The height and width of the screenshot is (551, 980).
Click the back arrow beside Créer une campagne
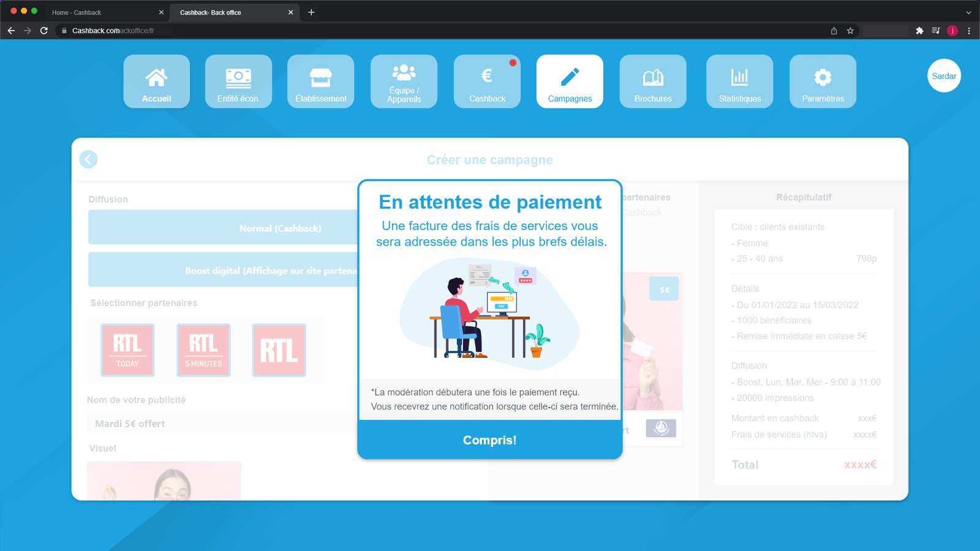point(88,159)
